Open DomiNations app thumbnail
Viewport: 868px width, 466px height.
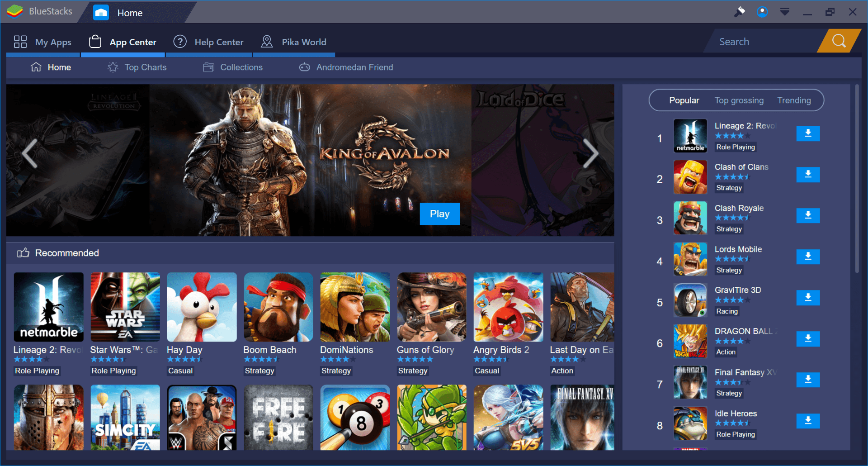coord(355,307)
